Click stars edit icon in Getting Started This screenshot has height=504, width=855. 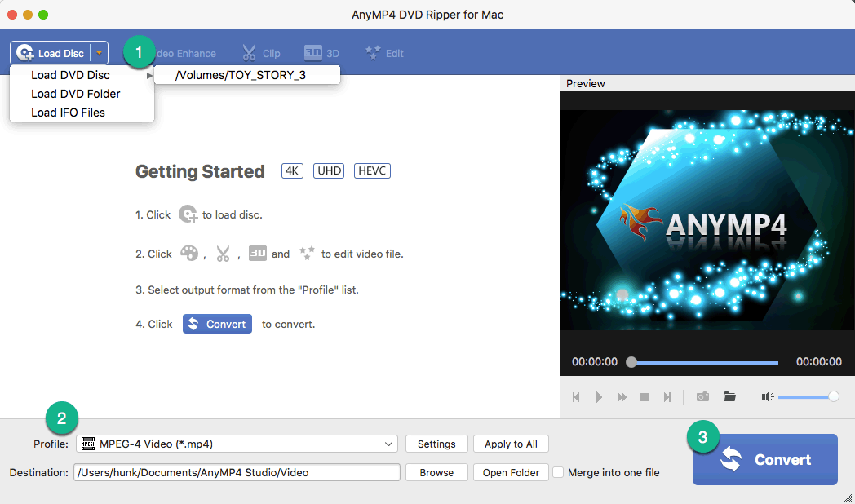pos(307,254)
